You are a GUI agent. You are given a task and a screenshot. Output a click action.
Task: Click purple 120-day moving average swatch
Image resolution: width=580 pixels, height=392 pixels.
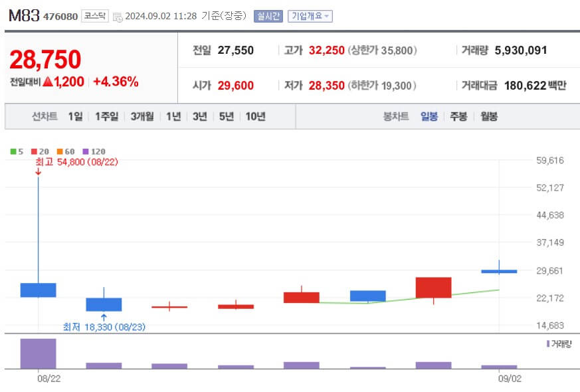pyautogui.click(x=86, y=151)
